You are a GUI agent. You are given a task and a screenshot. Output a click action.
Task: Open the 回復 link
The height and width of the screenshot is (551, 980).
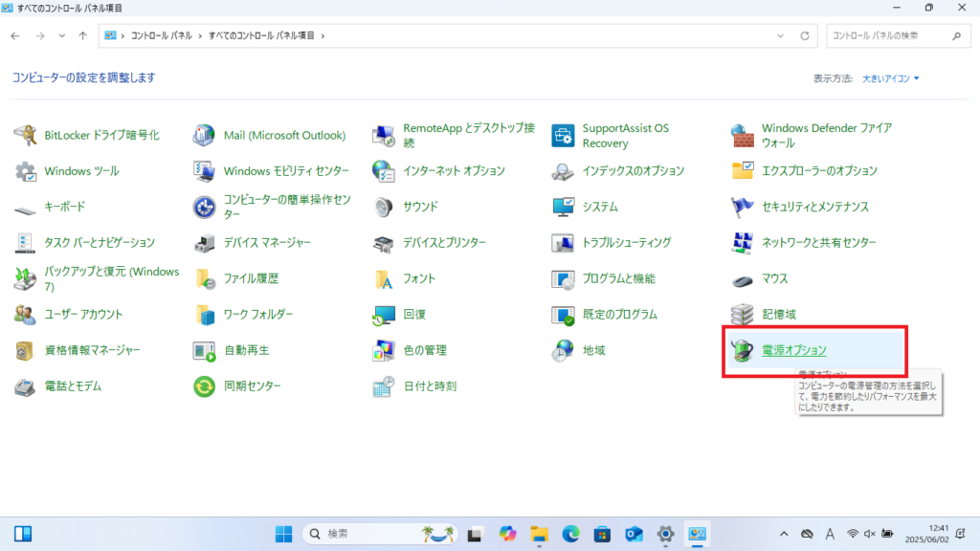point(414,315)
